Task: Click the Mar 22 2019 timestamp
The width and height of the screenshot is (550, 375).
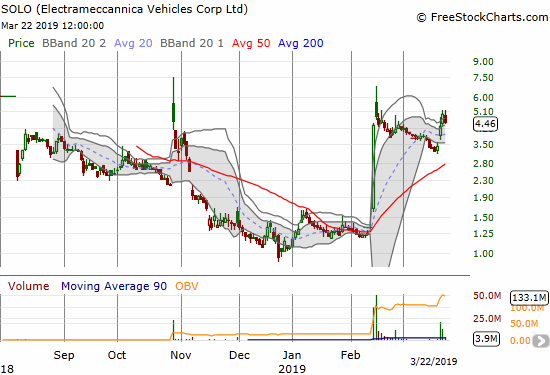Action: point(53,26)
